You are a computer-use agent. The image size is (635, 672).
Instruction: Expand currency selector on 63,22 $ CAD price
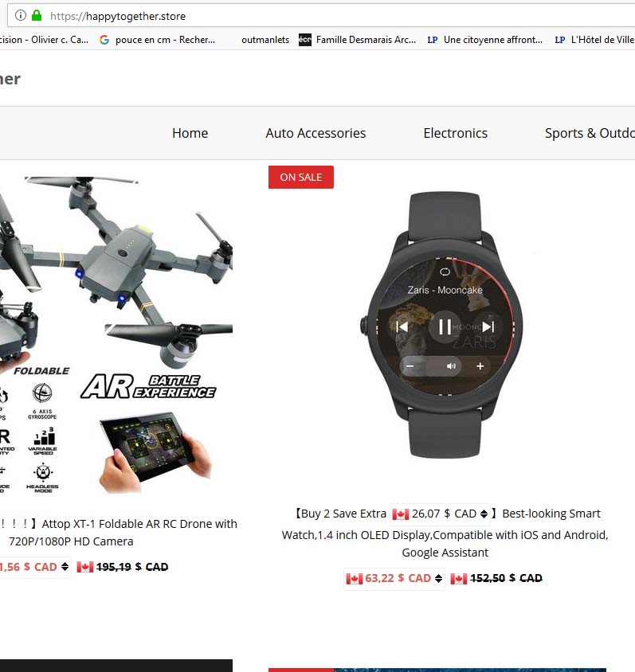(438, 579)
